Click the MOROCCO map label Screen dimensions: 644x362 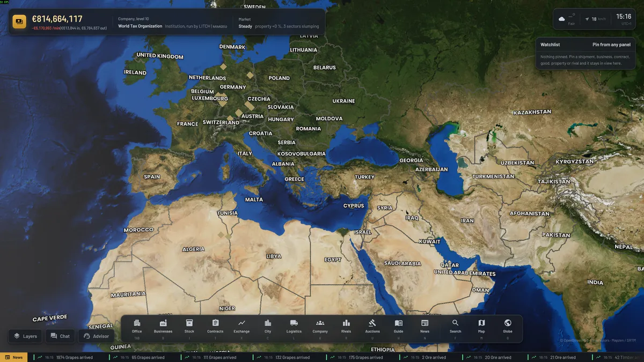[138, 230]
